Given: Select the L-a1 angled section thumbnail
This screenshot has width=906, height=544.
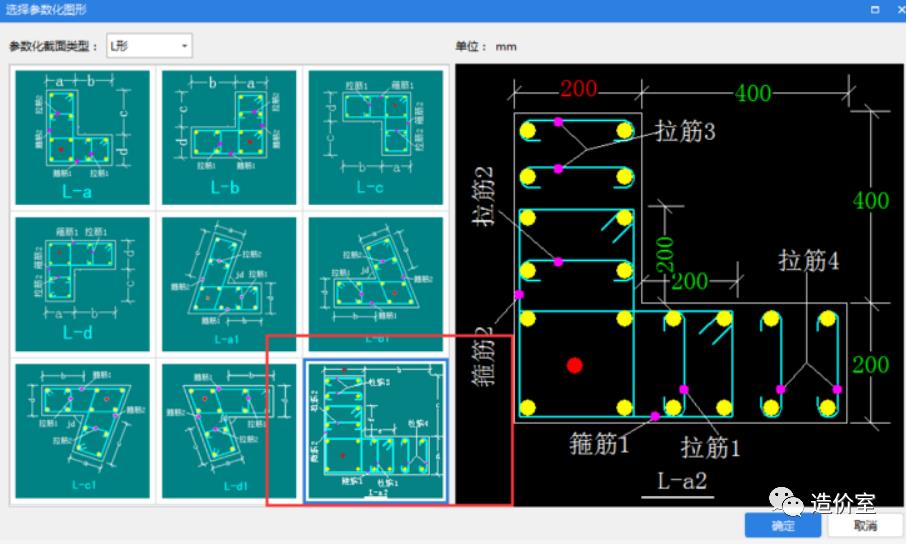Looking at the screenshot, I should (229, 284).
